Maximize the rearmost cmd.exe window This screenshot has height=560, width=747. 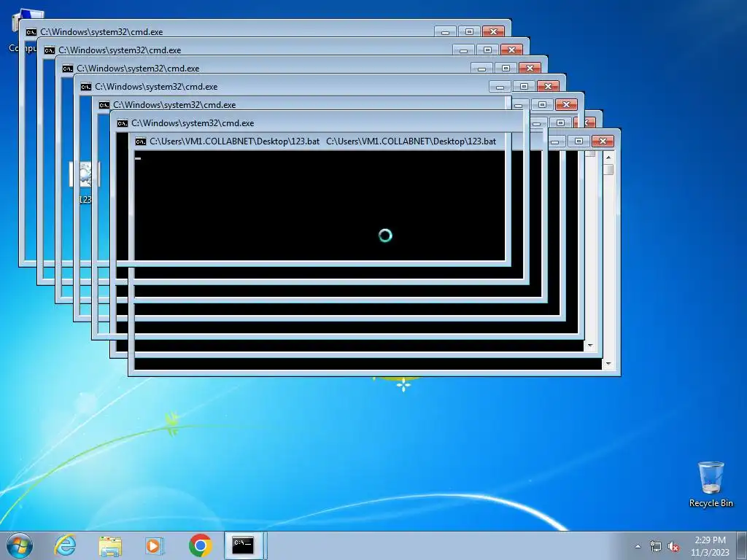pos(469,32)
